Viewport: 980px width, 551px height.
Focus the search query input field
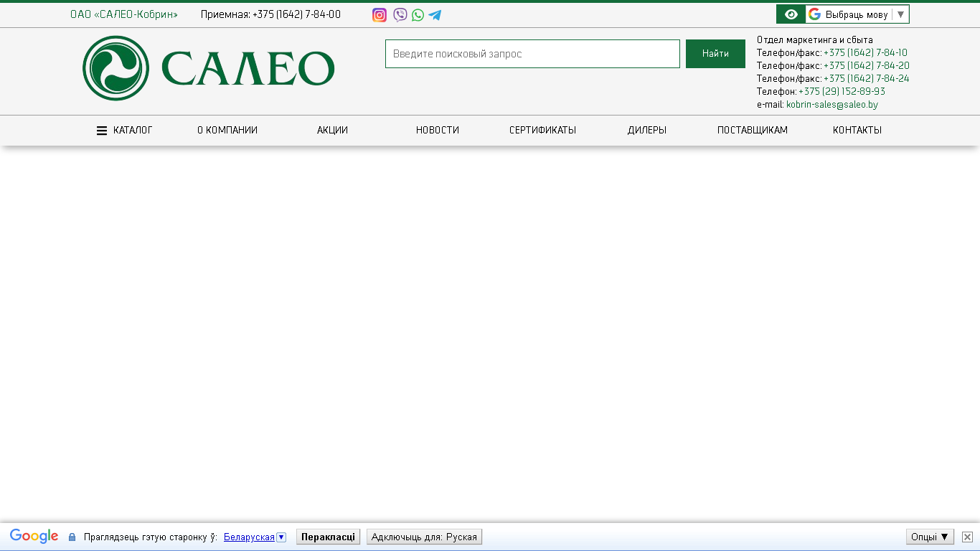click(532, 54)
